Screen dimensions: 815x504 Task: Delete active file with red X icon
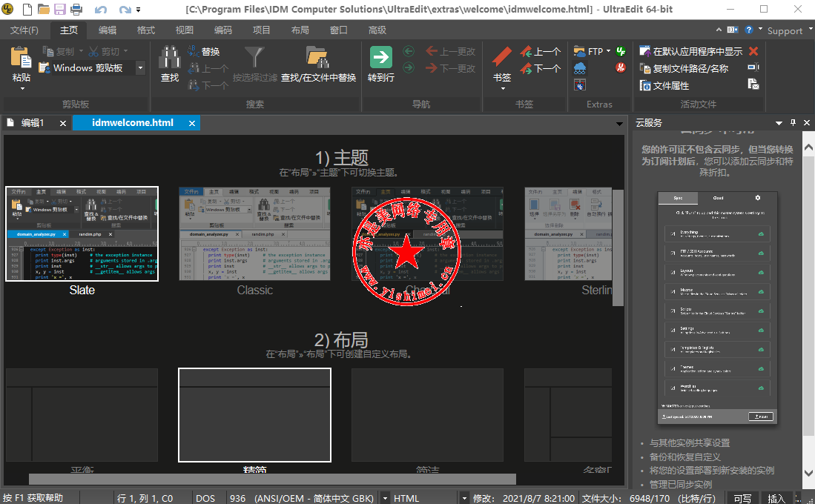[x=753, y=51]
